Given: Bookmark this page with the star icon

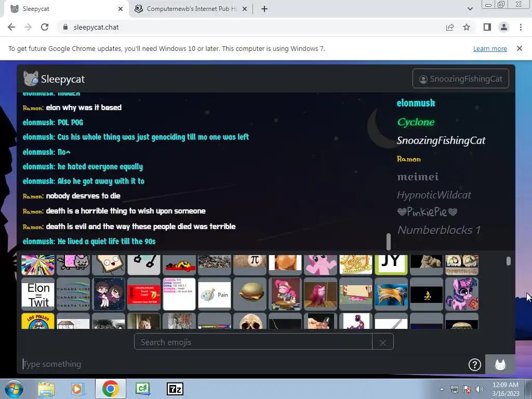Looking at the screenshot, I should (x=467, y=27).
